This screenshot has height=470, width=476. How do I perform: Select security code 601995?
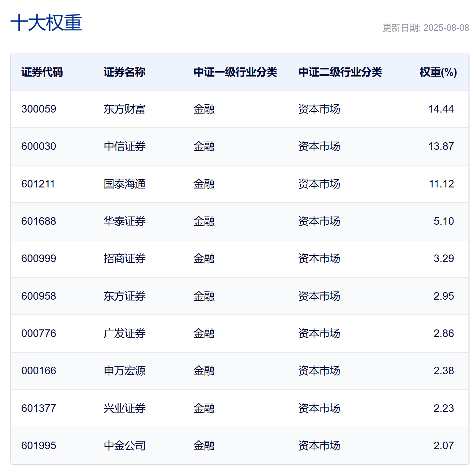click(39, 446)
